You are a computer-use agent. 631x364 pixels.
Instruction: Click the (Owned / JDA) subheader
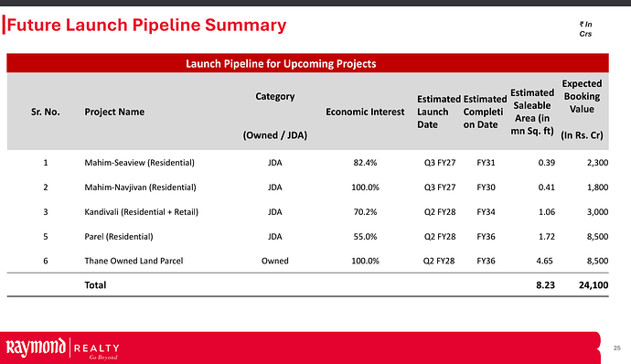275,135
